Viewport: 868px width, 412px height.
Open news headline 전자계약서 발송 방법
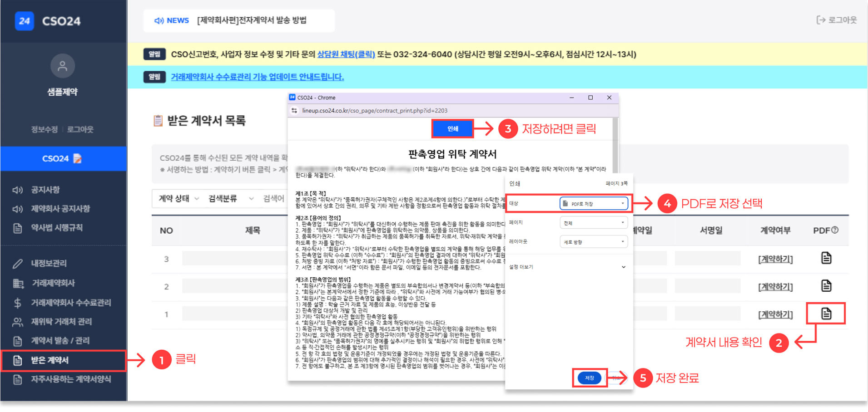pos(252,20)
